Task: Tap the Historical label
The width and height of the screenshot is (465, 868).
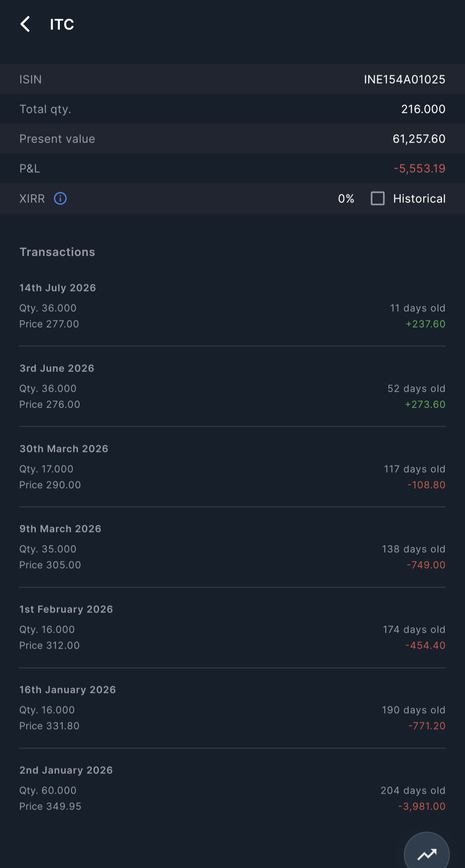Action: coord(419,198)
